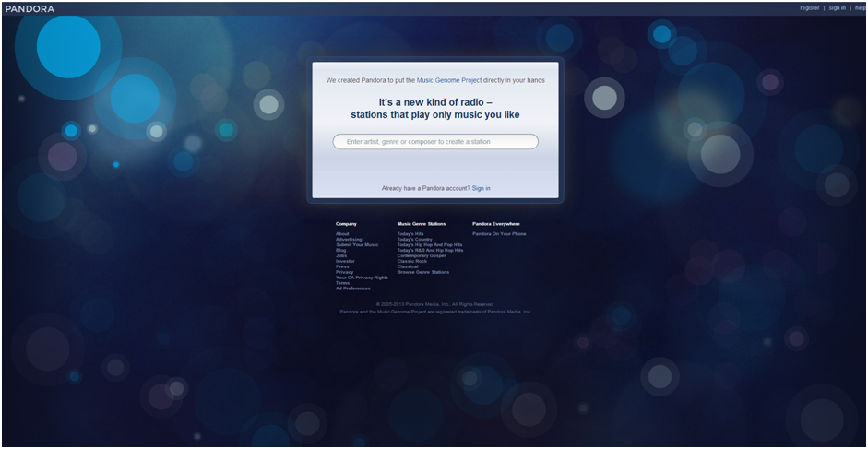
Task: Open the register link in the header
Action: tap(809, 8)
